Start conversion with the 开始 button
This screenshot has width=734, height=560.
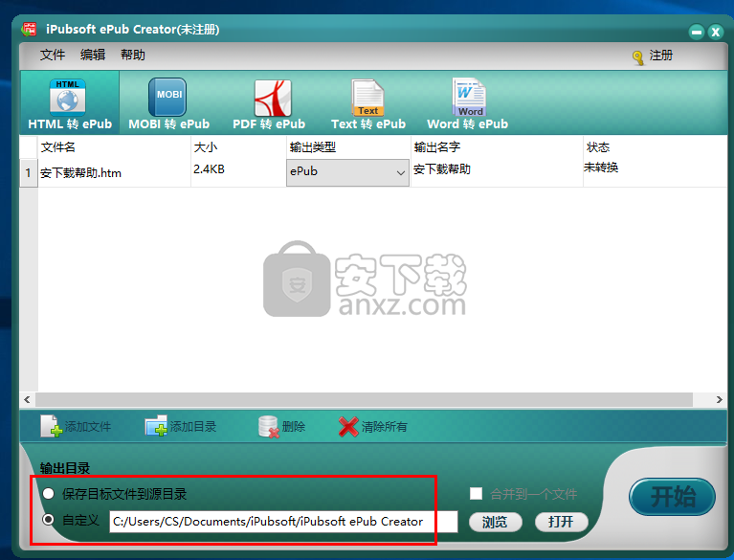pyautogui.click(x=672, y=497)
